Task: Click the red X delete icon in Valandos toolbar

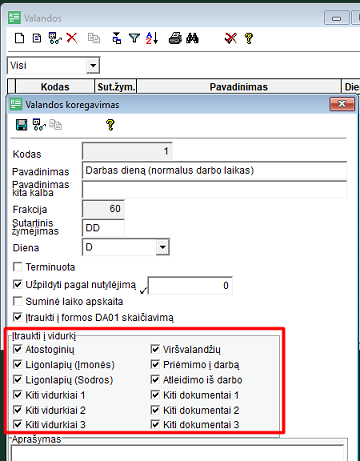Action: point(72,38)
